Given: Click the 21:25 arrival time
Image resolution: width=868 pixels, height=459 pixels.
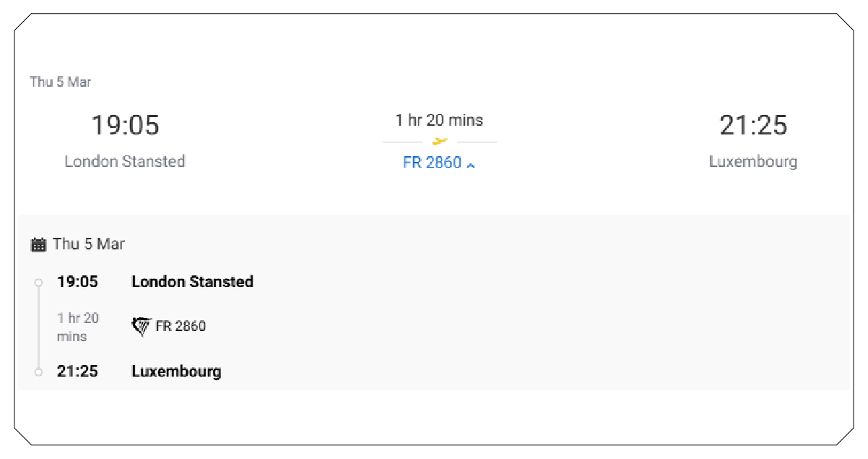Looking at the screenshot, I should coord(753,126).
